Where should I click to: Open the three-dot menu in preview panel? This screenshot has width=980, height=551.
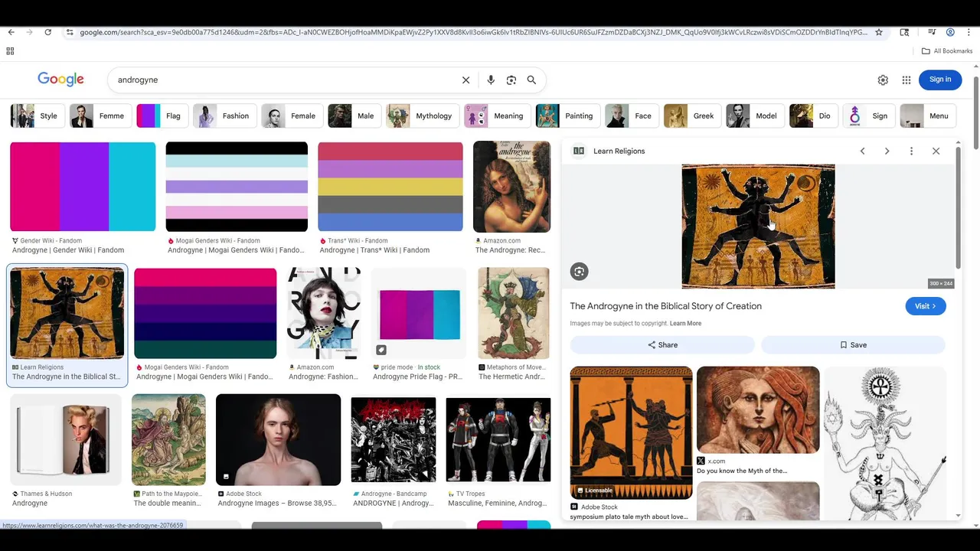(x=911, y=151)
